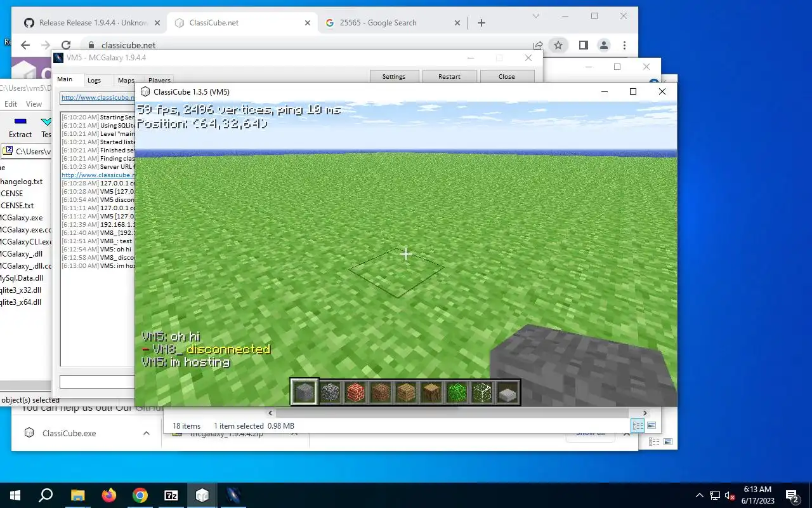The height and width of the screenshot is (508, 812).
Task: Click the MCGalaxy Settings button
Action: tap(394, 76)
